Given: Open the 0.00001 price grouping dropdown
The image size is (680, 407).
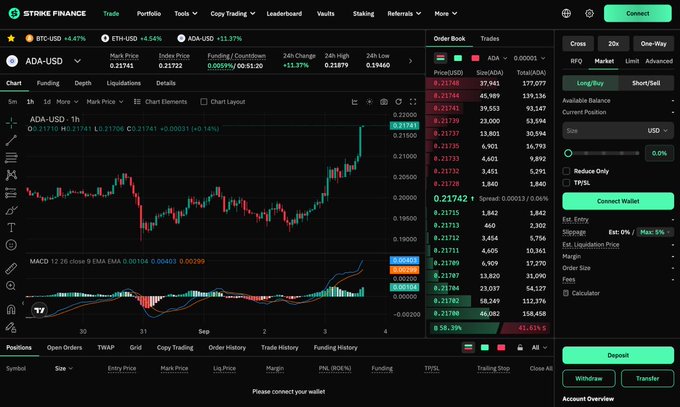Looking at the screenshot, I should (529, 58).
